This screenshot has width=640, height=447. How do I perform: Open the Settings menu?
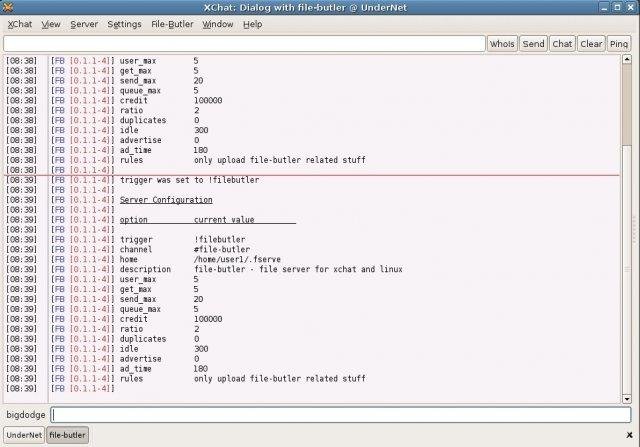pyautogui.click(x=124, y=24)
